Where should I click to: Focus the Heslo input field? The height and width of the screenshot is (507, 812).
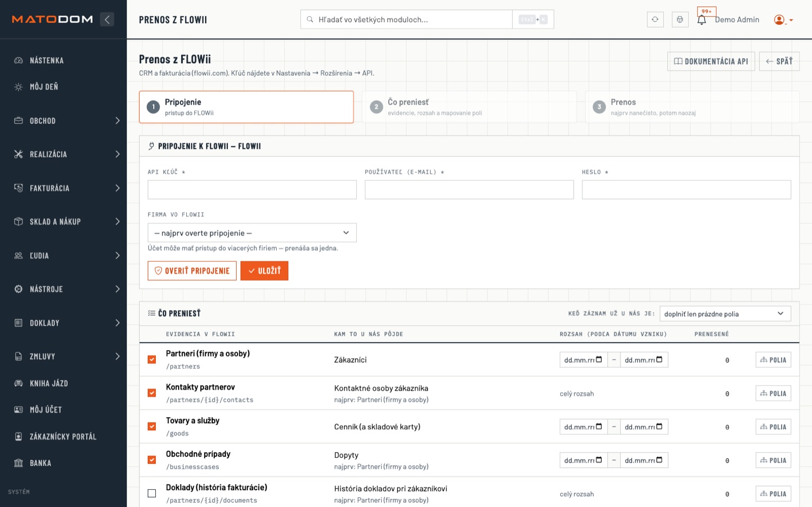686,190
